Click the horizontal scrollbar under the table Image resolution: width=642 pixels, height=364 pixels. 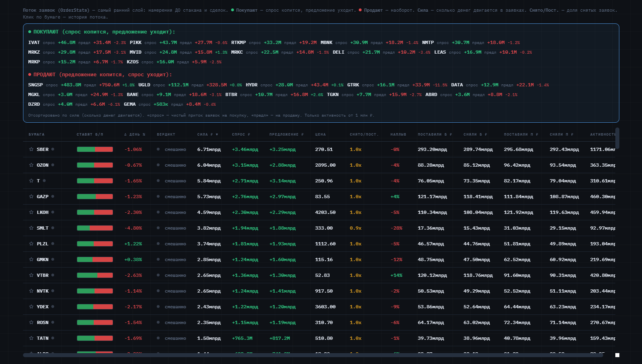[313, 355]
